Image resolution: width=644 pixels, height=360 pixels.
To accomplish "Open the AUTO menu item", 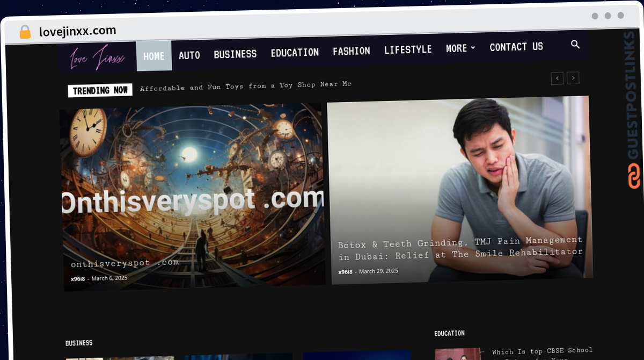I will [189, 55].
